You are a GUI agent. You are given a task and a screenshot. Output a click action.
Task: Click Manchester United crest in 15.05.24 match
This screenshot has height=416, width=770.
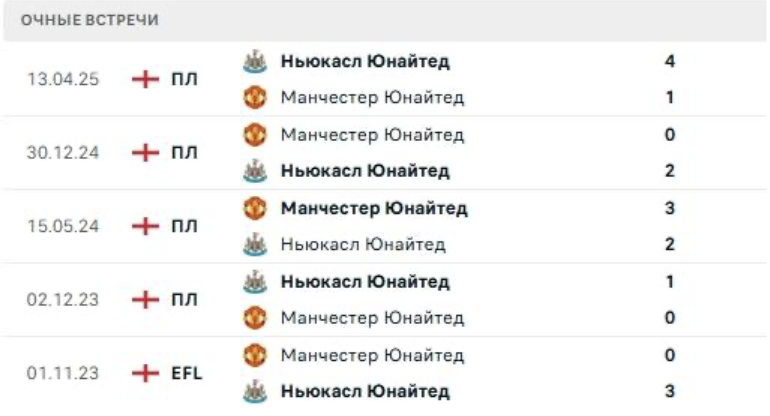tap(255, 208)
